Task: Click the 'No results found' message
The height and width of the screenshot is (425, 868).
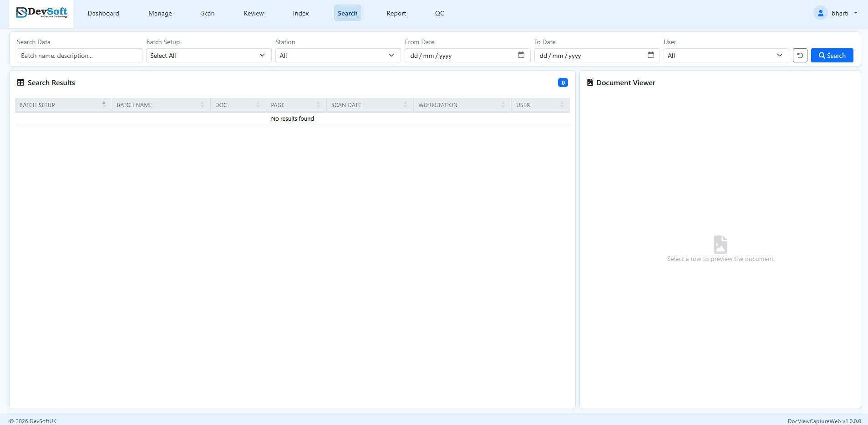Action: point(293,118)
